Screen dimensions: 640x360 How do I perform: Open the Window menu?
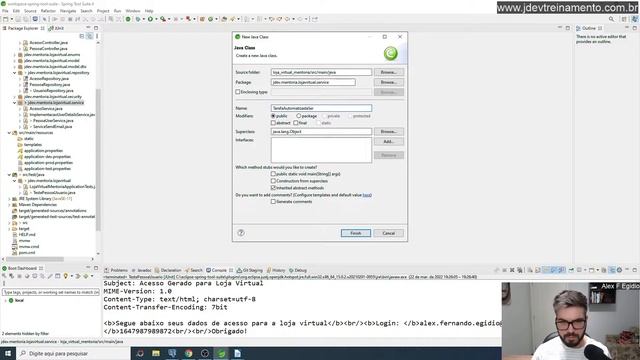133,11
